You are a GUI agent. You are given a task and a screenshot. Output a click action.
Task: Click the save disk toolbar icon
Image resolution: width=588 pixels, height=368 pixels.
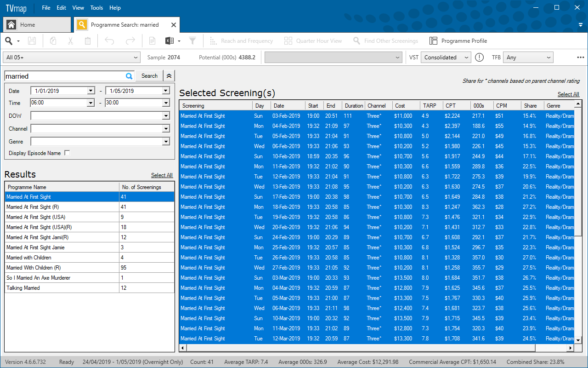pyautogui.click(x=32, y=41)
